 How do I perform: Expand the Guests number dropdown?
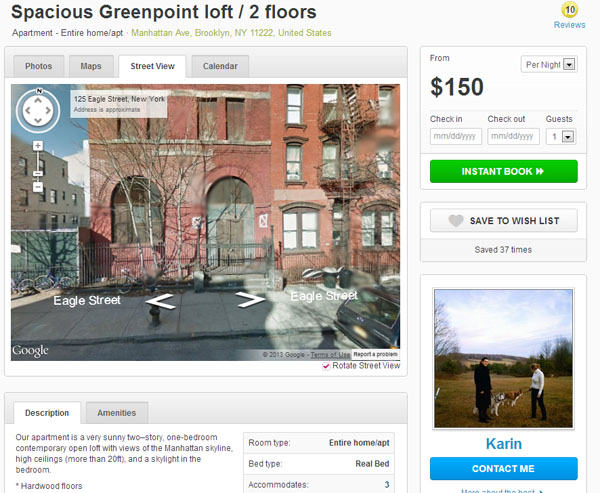[561, 137]
